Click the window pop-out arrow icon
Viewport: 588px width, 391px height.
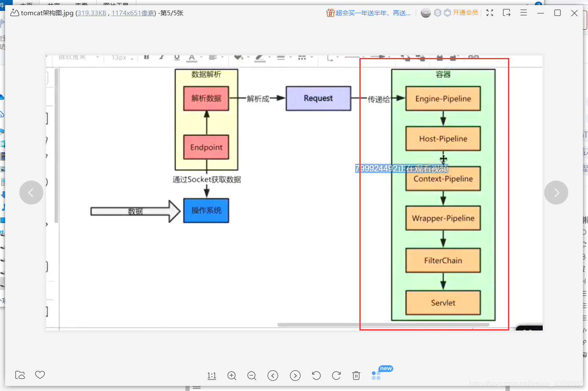[x=506, y=13]
